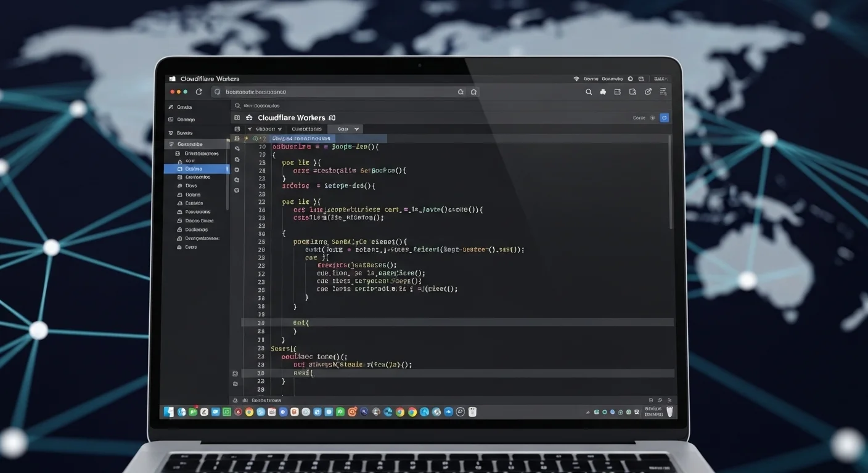Image resolution: width=868 pixels, height=473 pixels.
Task: Click the magnifier icon in the browser toolbar
Action: tap(588, 92)
